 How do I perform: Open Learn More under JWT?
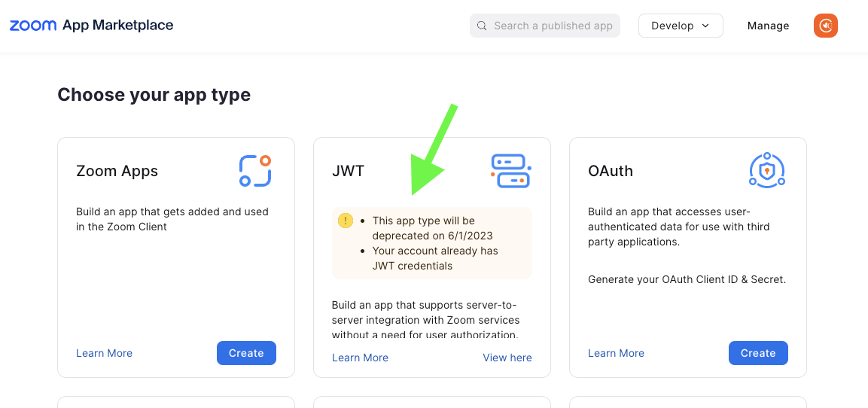point(360,358)
